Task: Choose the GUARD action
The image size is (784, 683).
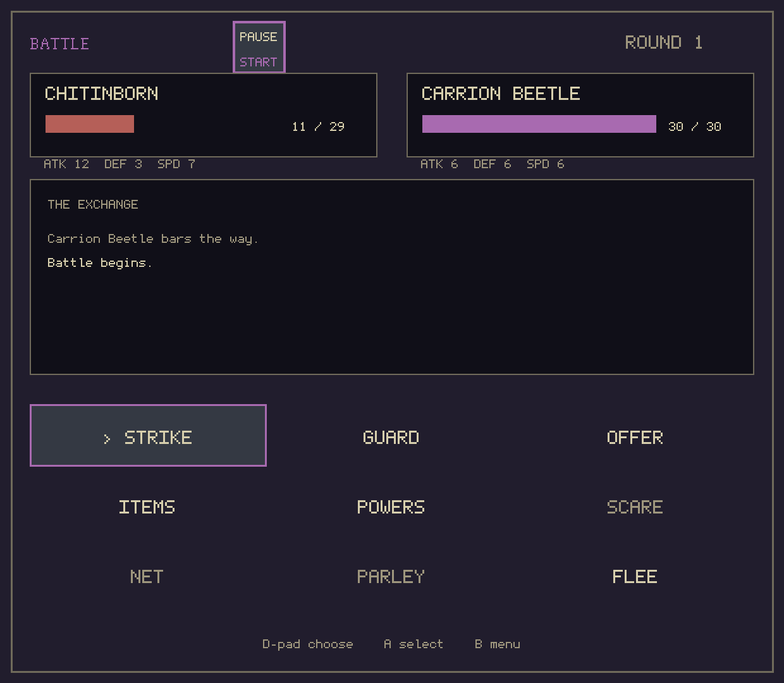Action: click(x=391, y=438)
